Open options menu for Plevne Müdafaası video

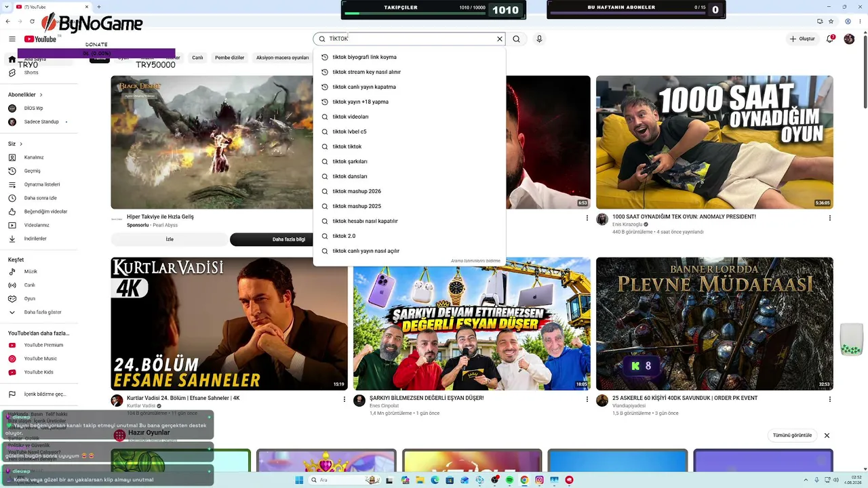click(829, 400)
